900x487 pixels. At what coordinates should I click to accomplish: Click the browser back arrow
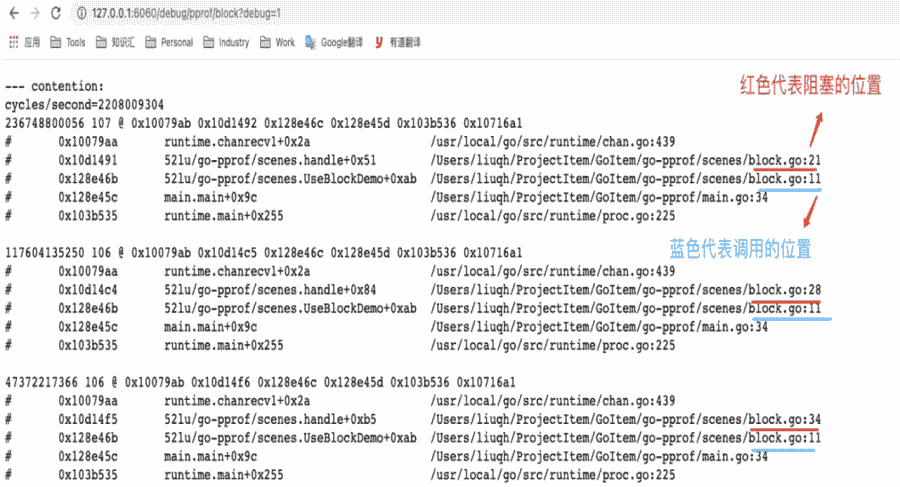pyautogui.click(x=14, y=14)
